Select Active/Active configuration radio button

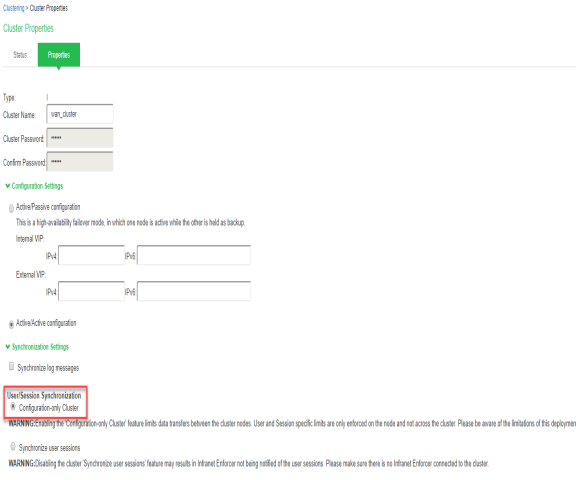point(11,324)
